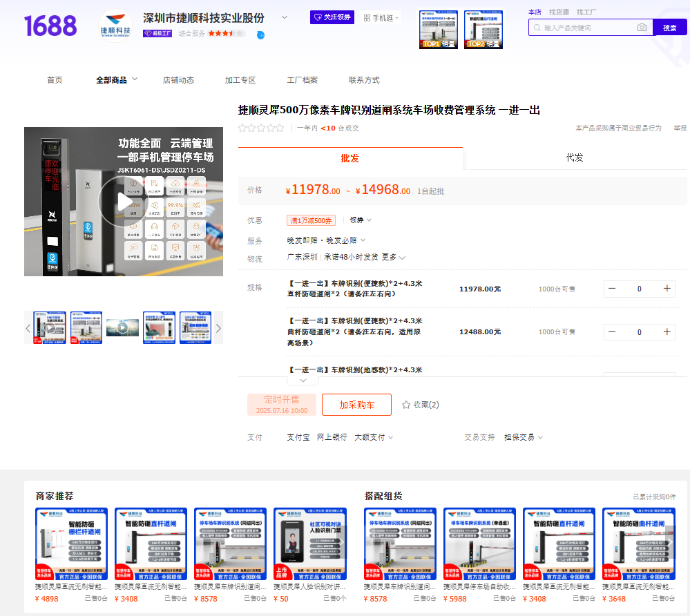This screenshot has height=616, width=690.
Task: Expand more specifications with the chevron
Action: tap(303, 380)
